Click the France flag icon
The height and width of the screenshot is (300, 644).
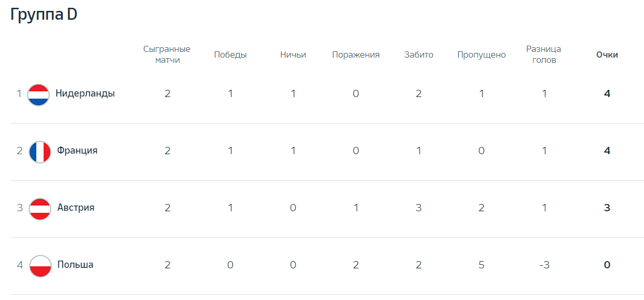point(40,152)
